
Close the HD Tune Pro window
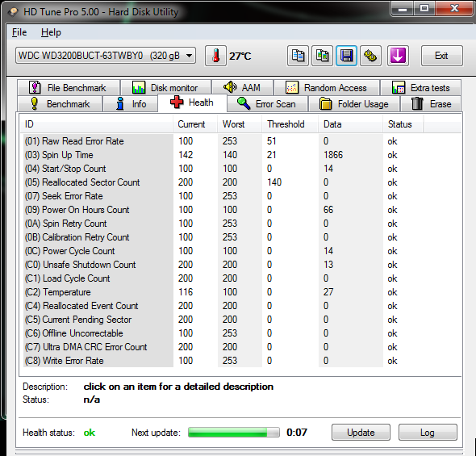coord(455,8)
